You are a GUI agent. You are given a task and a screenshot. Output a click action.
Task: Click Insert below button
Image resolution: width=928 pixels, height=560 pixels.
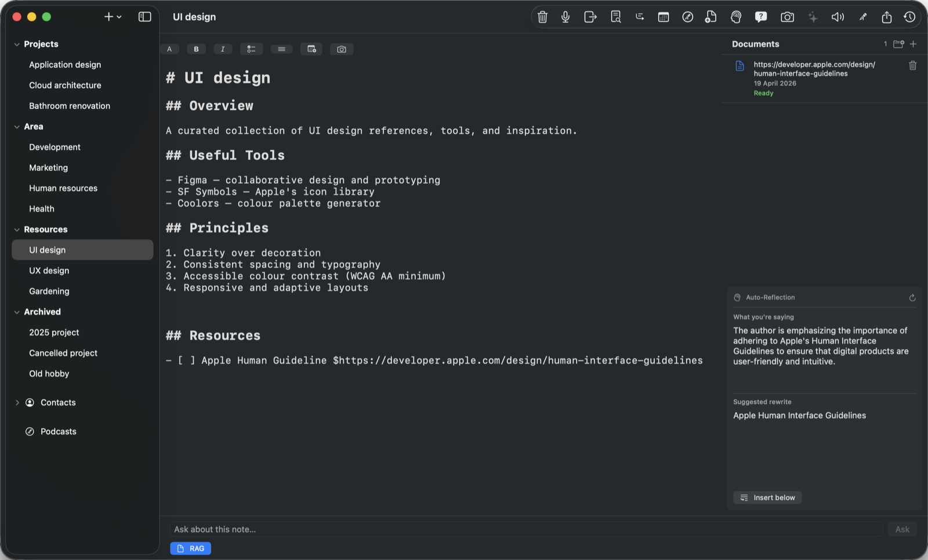[x=767, y=497]
